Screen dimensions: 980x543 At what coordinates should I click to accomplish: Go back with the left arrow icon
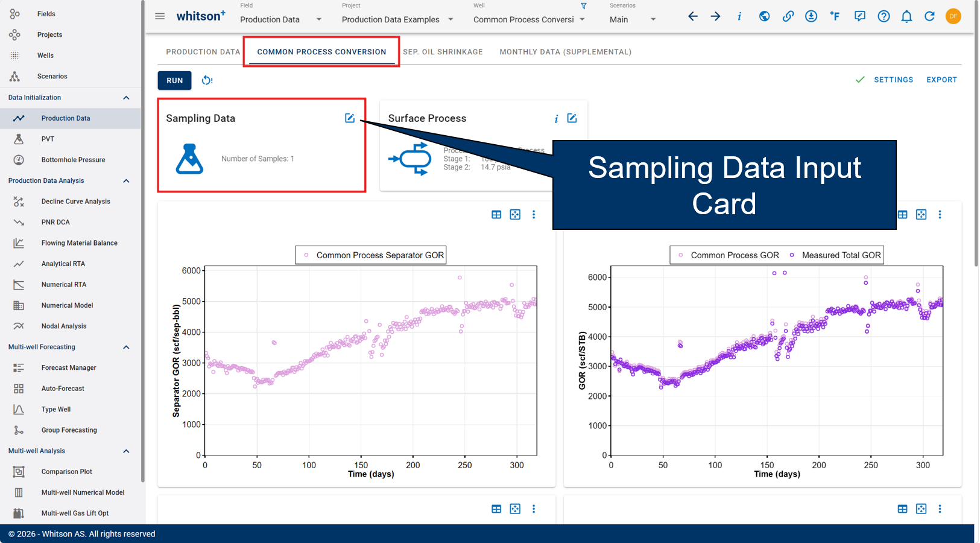693,16
